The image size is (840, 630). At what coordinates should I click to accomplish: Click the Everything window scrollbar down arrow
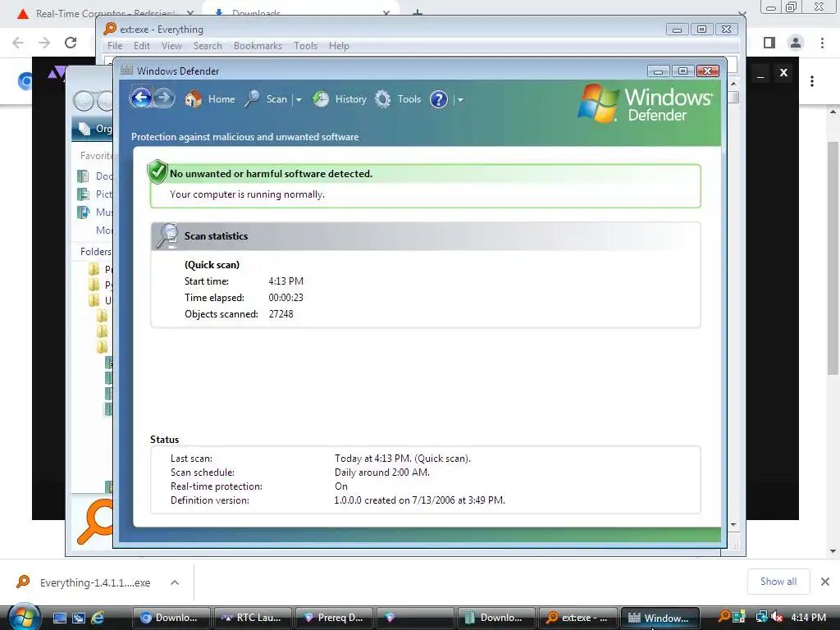[734, 525]
